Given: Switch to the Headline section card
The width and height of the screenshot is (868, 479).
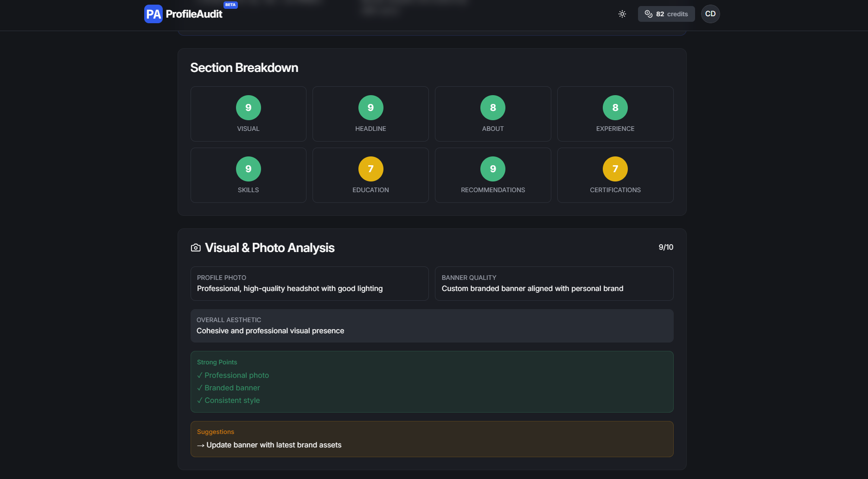Looking at the screenshot, I should (370, 114).
